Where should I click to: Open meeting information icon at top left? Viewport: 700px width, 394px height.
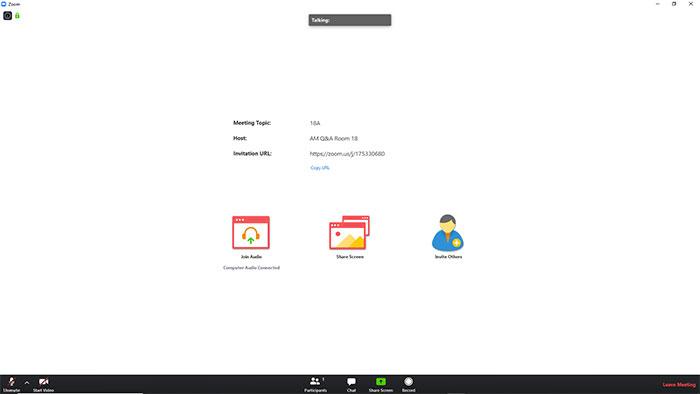pyautogui.click(x=8, y=16)
